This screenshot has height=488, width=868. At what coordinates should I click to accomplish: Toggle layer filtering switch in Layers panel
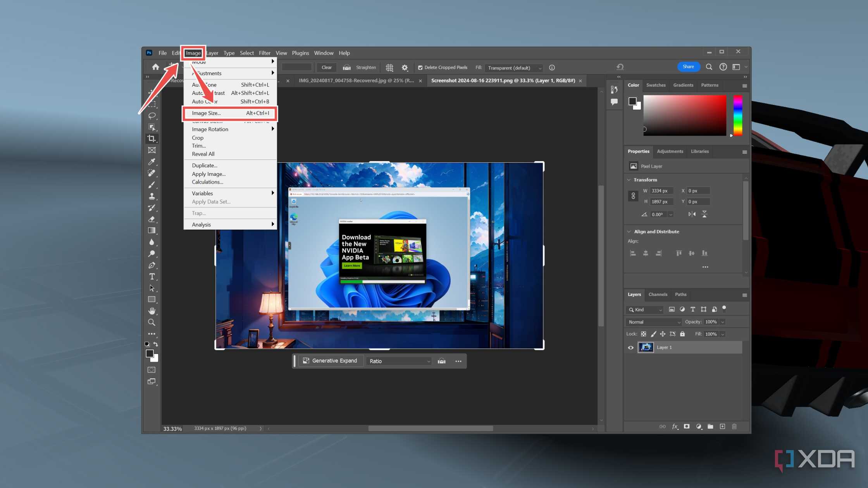tap(724, 309)
